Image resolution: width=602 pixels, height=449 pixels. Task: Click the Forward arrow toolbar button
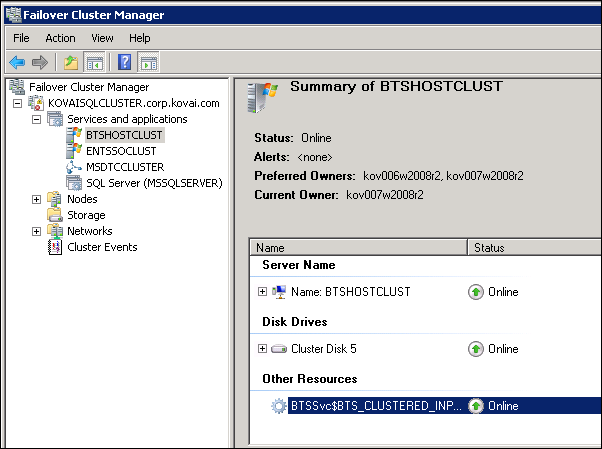[40, 62]
